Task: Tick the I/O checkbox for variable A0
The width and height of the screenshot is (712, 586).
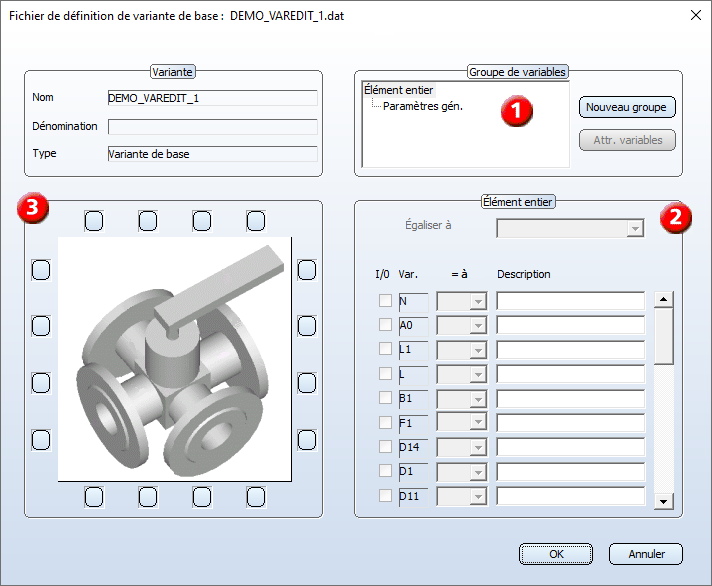Action: coord(385,325)
